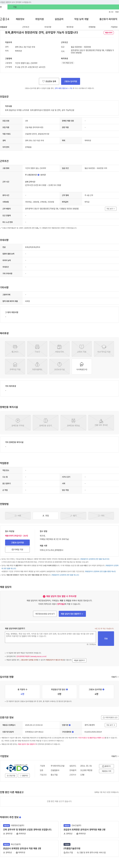The width and height of the screenshot is (119, 868).
Task: Open the 직업 능력 개발 menu
Action: point(81,19)
